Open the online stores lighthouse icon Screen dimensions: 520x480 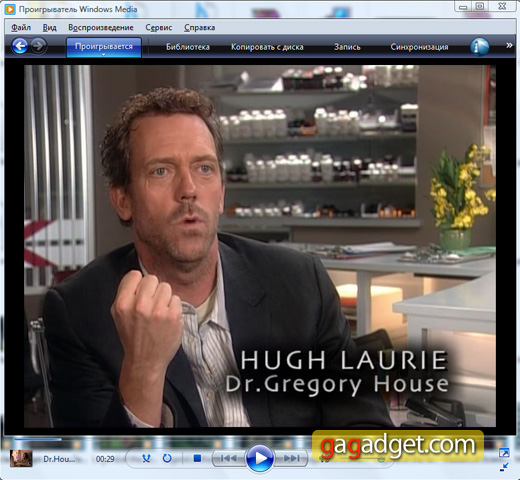point(480,46)
